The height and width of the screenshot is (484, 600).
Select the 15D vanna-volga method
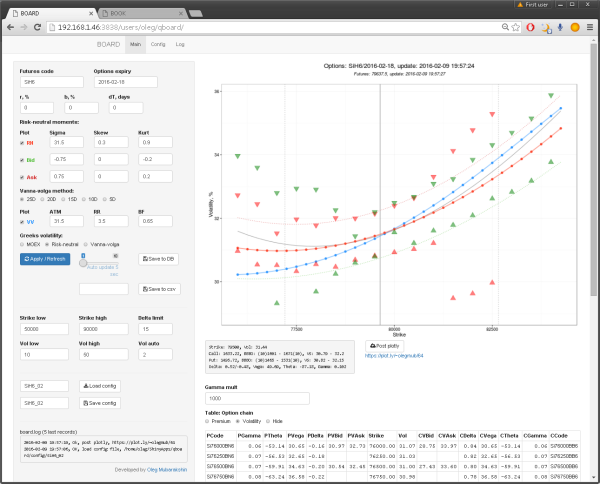(x=63, y=199)
